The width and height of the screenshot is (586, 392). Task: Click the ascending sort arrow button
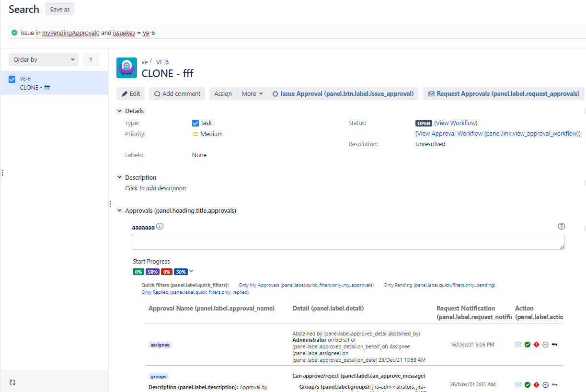click(x=91, y=60)
